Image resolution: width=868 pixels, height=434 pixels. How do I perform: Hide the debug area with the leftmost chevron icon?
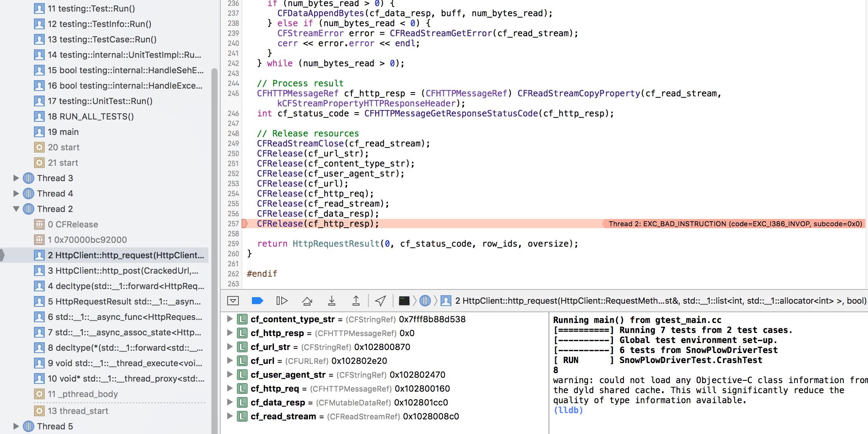[x=233, y=301]
